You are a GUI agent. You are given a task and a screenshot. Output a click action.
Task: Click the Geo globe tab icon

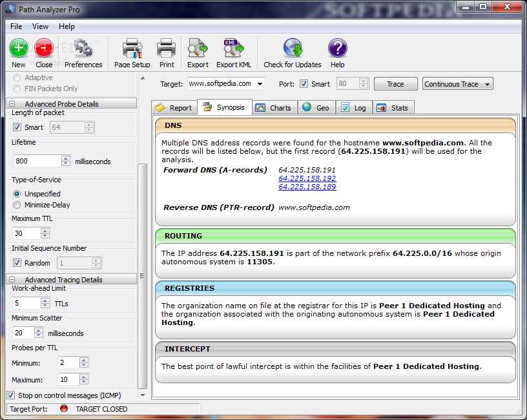click(307, 107)
